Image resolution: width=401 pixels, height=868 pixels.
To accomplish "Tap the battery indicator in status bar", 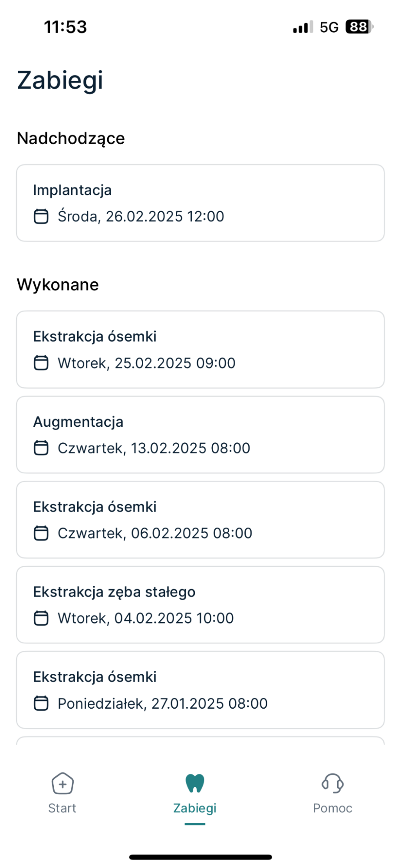I will click(359, 27).
